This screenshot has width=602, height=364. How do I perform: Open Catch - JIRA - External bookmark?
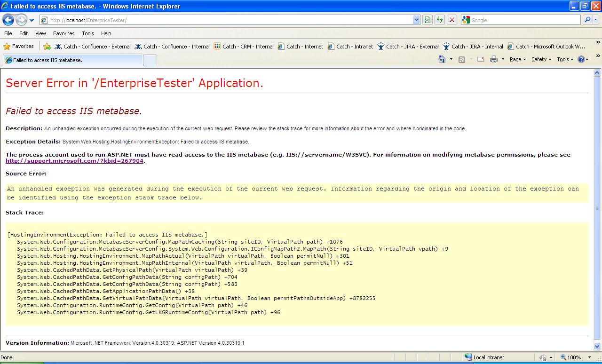coord(408,47)
